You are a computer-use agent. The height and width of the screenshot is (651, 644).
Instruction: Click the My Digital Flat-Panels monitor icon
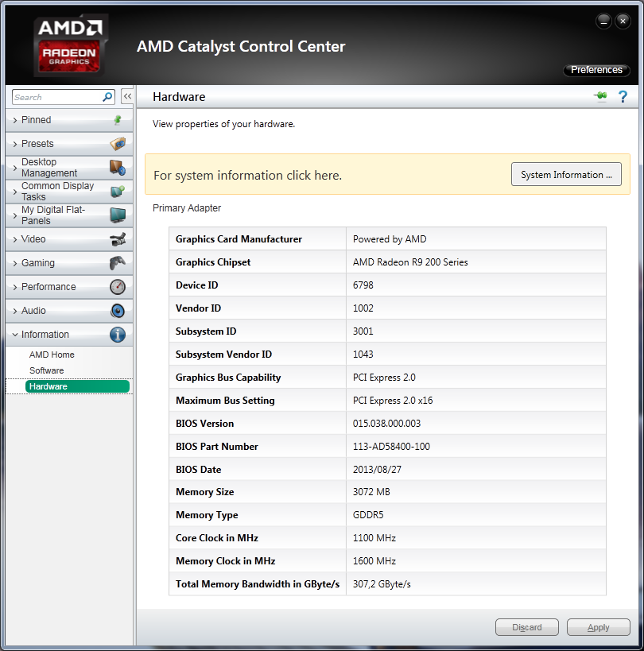118,215
